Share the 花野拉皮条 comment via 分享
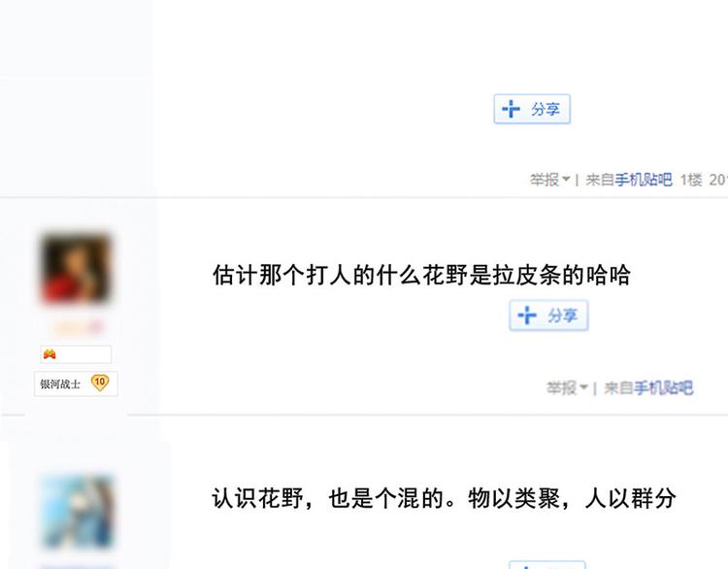Screen dimensions: 728x569 548,316
